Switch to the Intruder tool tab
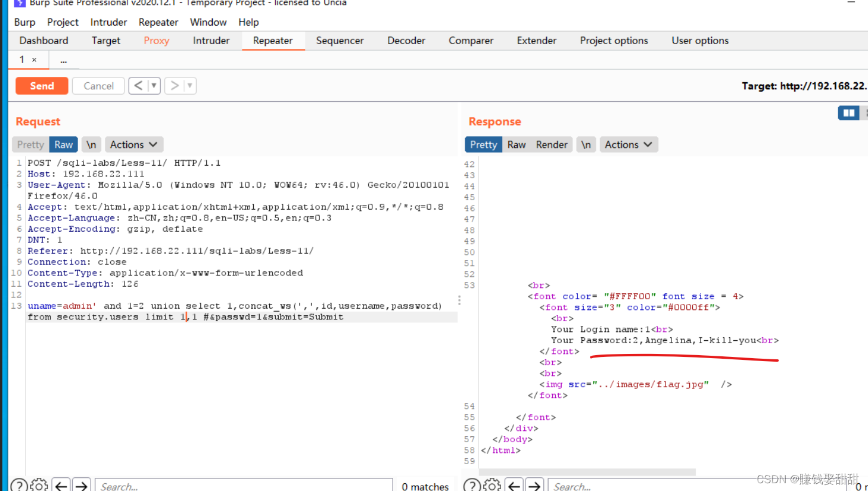This screenshot has width=868, height=491. (x=211, y=41)
